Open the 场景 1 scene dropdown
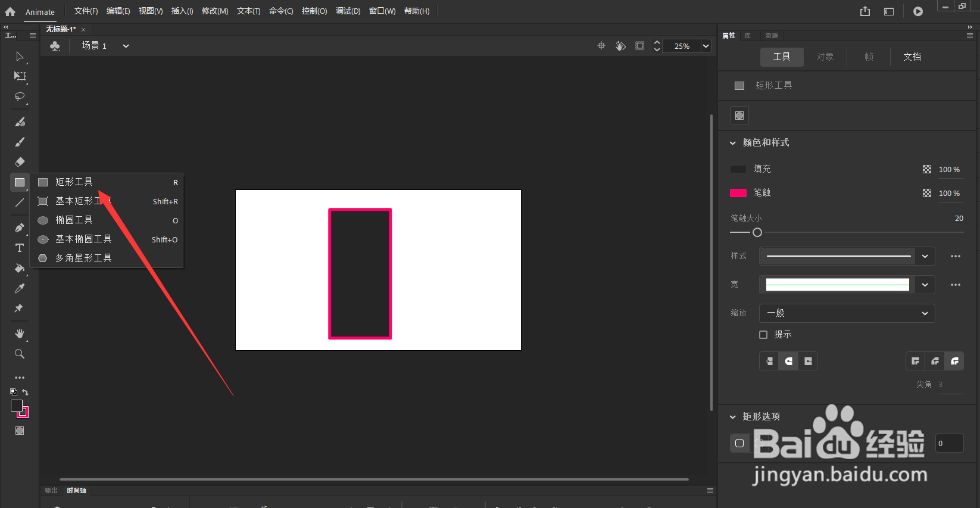The height and width of the screenshot is (508, 980). (x=126, y=46)
